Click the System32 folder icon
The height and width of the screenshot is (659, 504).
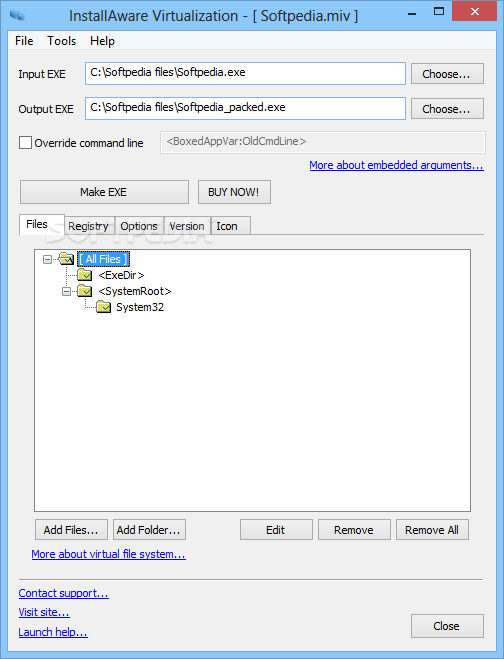[x=103, y=307]
